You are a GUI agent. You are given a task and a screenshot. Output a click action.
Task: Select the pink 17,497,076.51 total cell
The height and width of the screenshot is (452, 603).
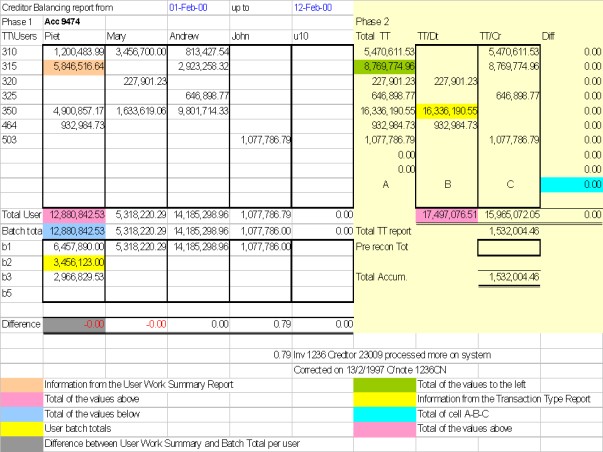(x=446, y=213)
